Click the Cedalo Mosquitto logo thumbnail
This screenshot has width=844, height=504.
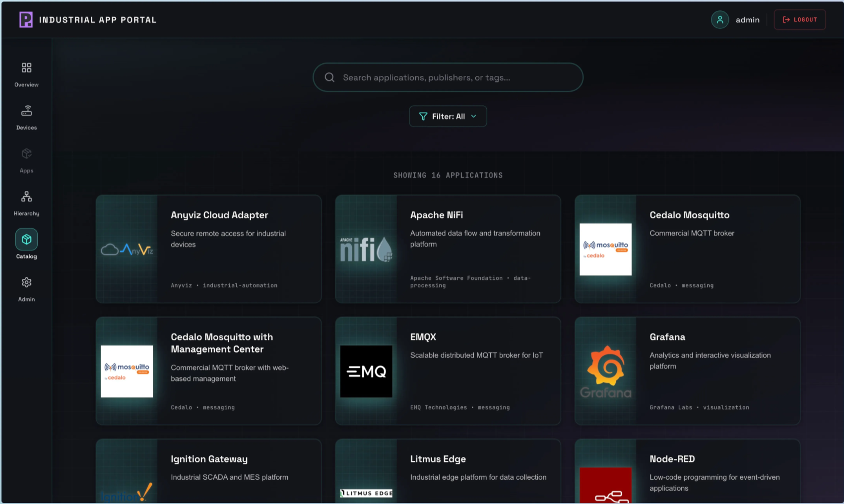pyautogui.click(x=605, y=249)
